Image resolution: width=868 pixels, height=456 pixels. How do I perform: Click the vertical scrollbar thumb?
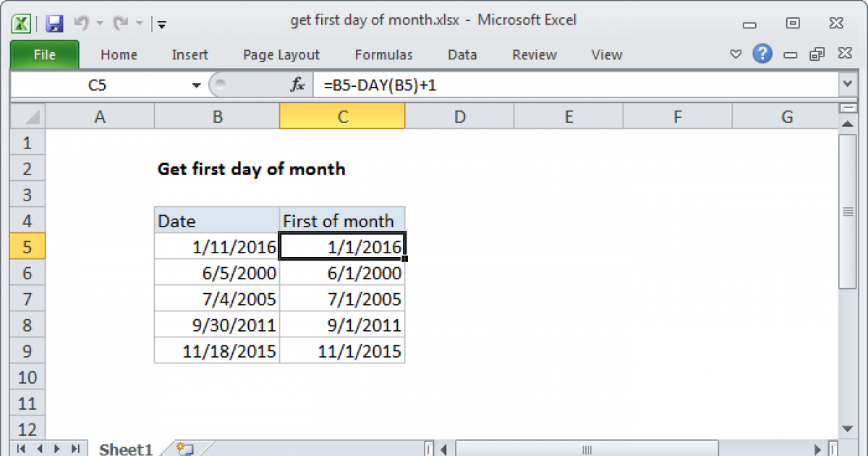(x=846, y=211)
